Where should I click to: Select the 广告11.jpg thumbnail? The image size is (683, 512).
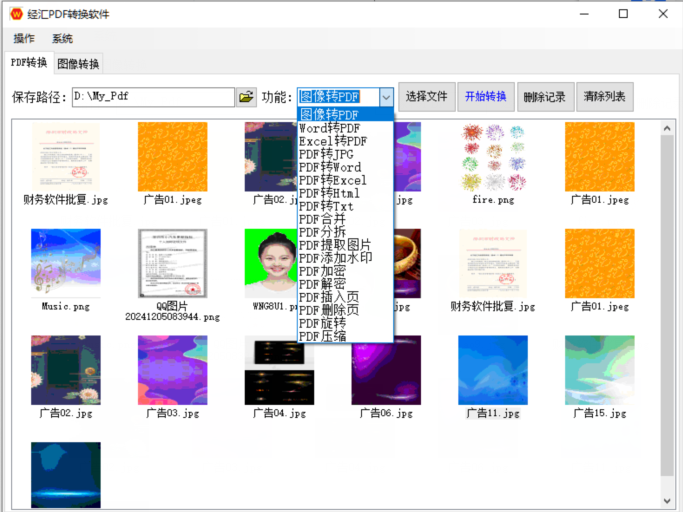pyautogui.click(x=493, y=370)
